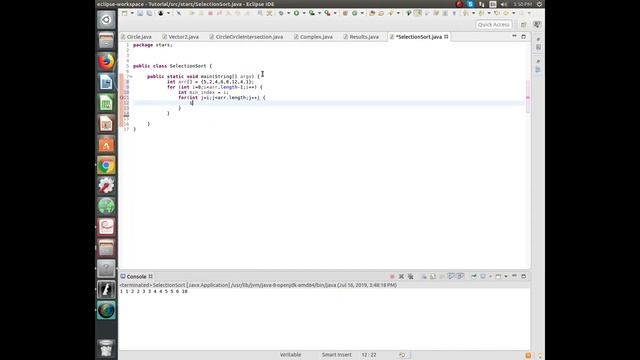Open the system gear menu in top bar
Screen dimensions: 640x360
click(x=539, y=4)
